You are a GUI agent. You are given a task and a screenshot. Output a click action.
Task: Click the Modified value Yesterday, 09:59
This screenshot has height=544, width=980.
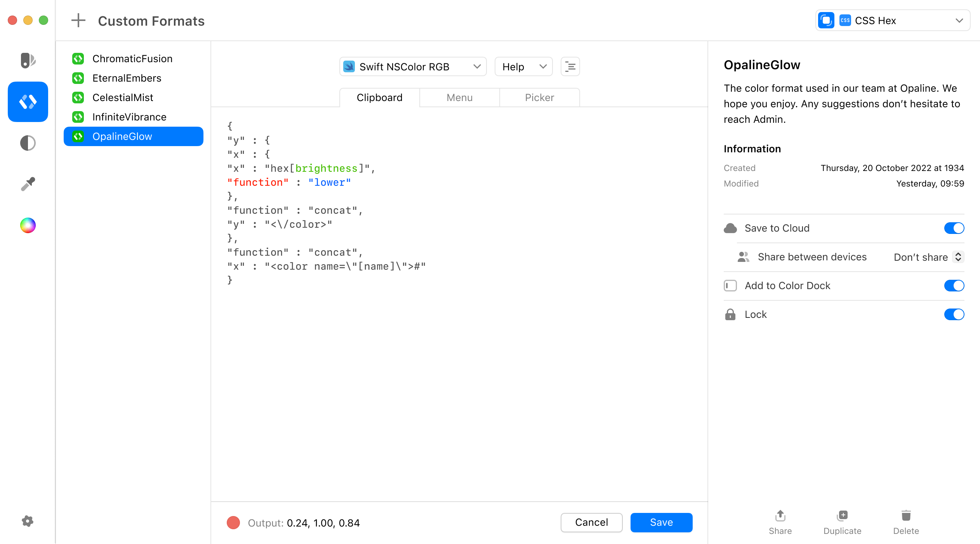930,183
